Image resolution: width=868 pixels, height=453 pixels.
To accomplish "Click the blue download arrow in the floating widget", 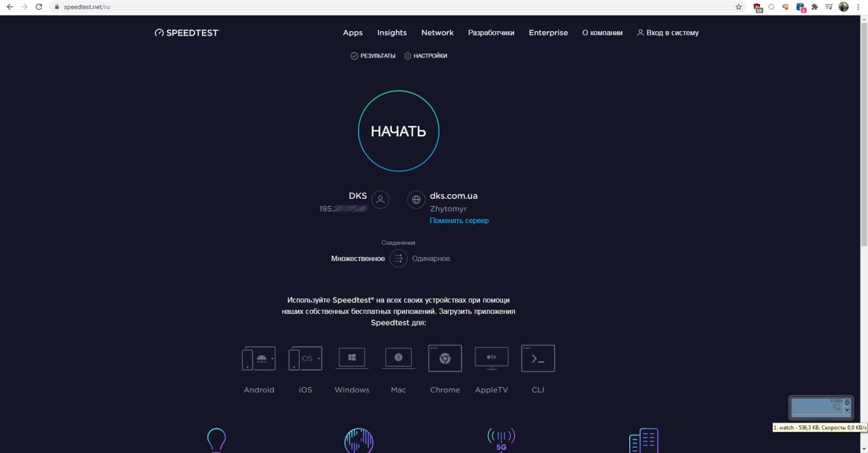I will click(847, 402).
